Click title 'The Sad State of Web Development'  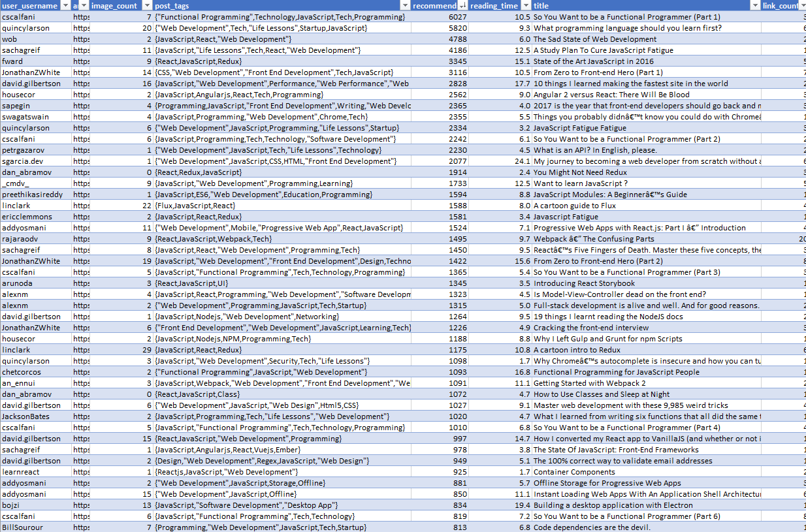[x=595, y=39]
